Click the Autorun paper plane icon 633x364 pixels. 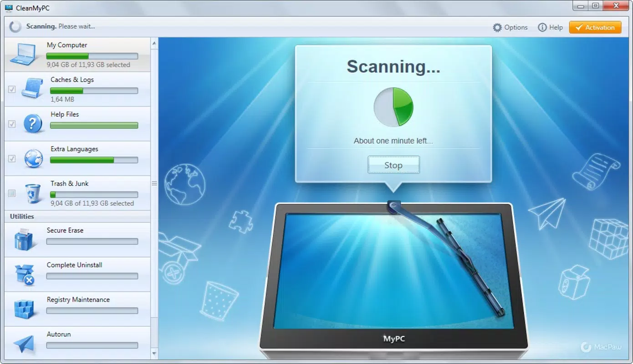(x=24, y=344)
